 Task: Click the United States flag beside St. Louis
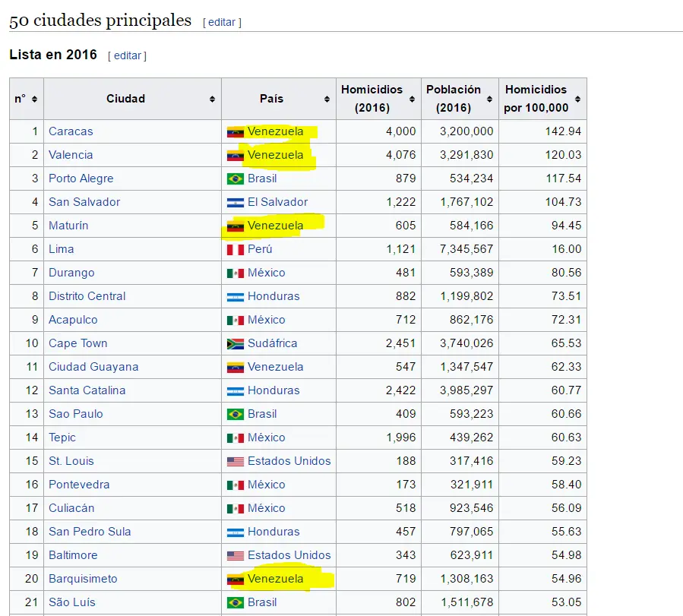[x=235, y=462]
